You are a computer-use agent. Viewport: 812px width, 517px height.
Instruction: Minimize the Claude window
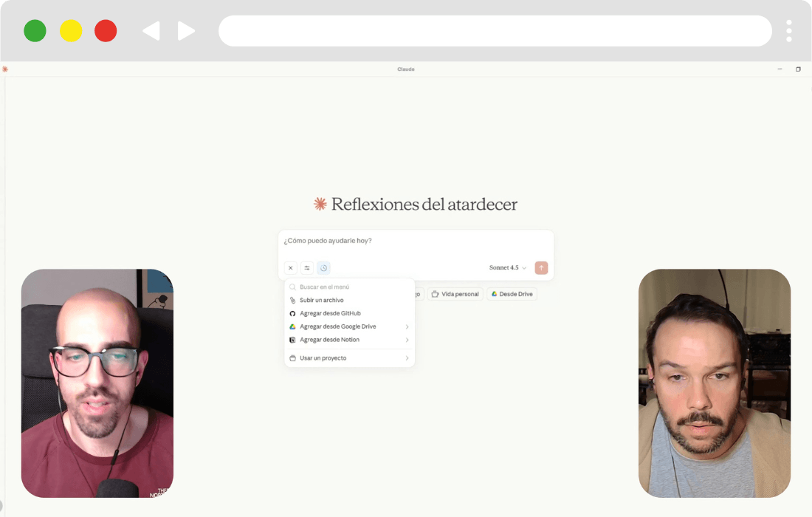[x=780, y=69]
